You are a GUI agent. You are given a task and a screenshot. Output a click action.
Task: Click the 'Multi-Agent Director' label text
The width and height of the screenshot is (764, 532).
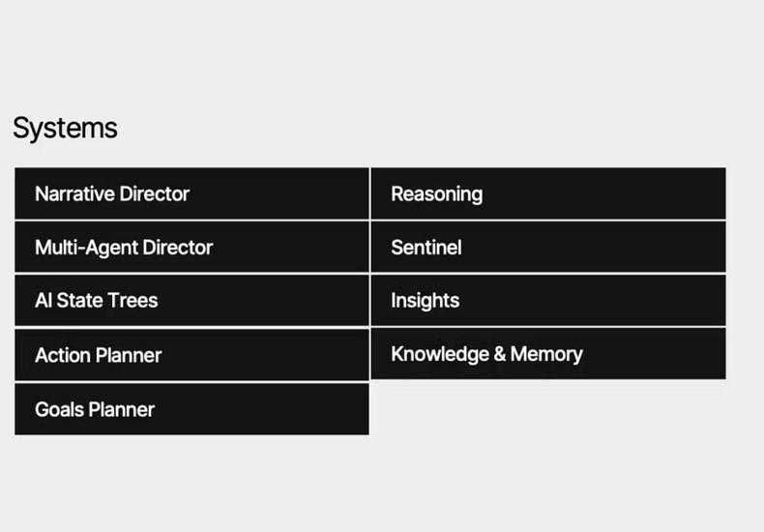click(x=124, y=248)
